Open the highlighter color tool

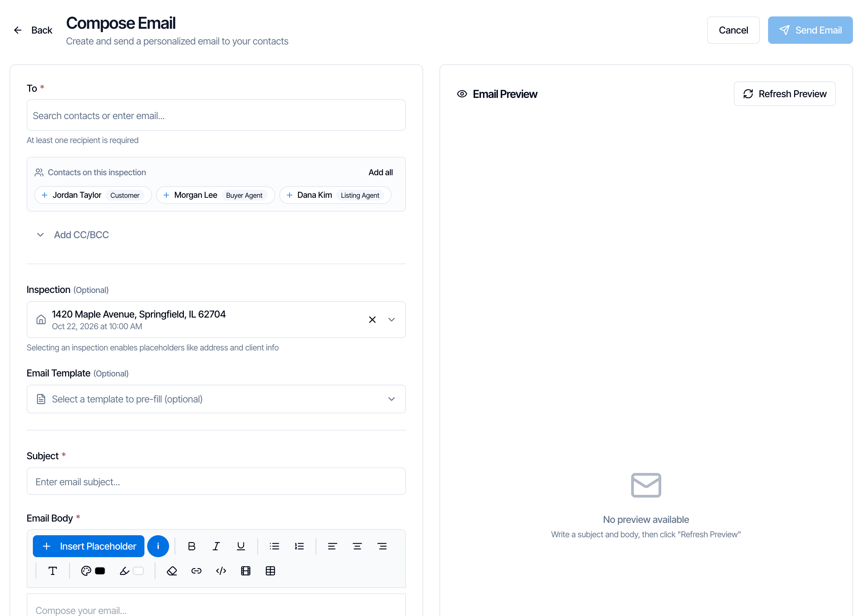click(x=125, y=571)
